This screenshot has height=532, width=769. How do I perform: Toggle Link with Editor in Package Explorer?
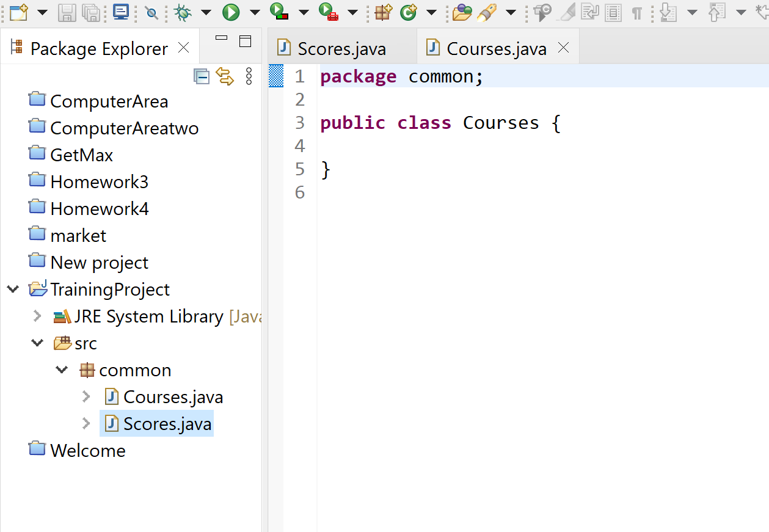[x=225, y=76]
